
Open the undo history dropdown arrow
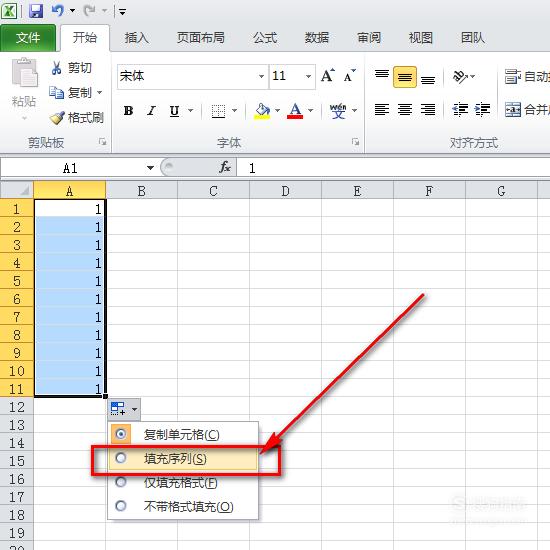[x=73, y=11]
